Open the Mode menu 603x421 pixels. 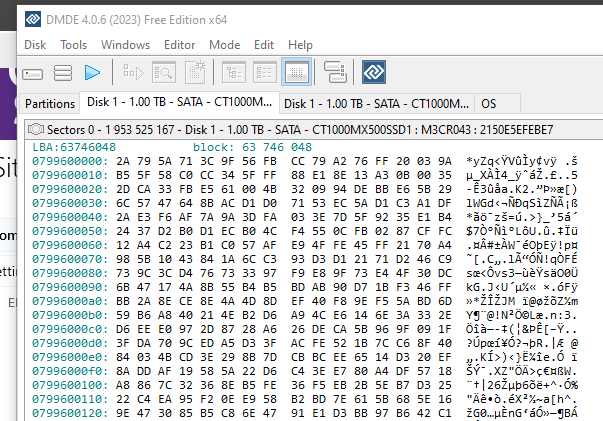coord(225,45)
